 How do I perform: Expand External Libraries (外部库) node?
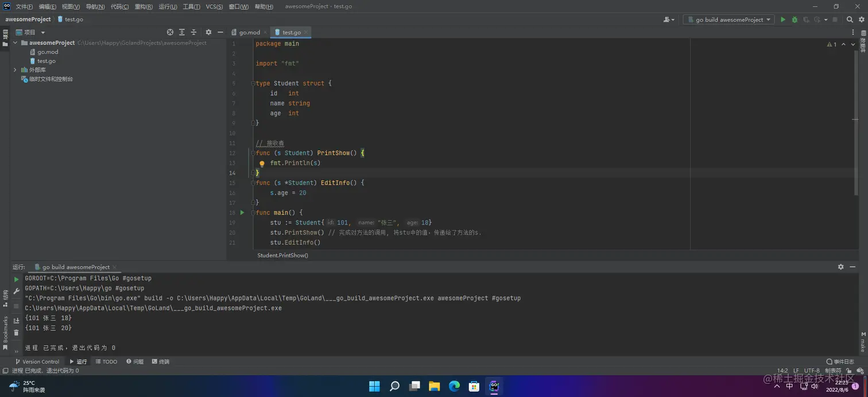coord(15,70)
